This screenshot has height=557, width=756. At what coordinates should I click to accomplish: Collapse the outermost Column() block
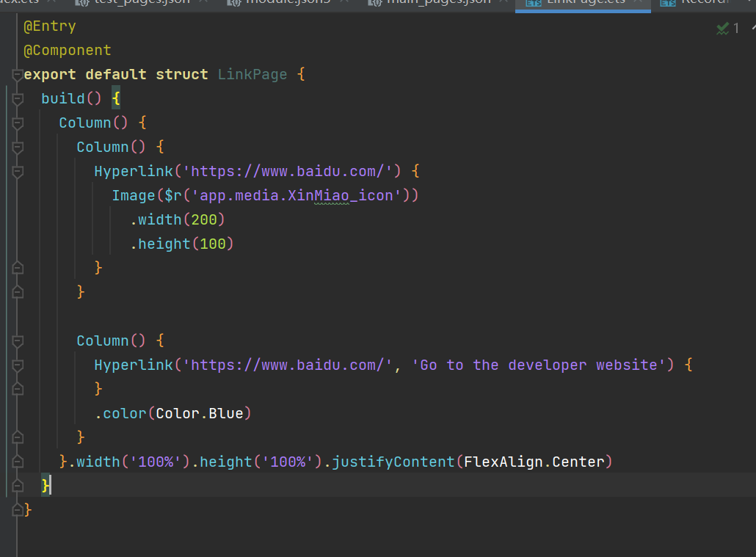(18, 123)
